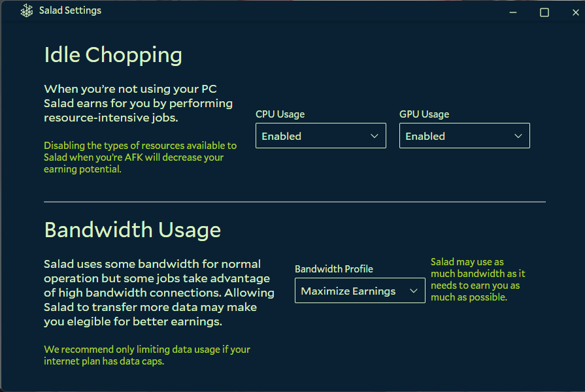Expand the Bandwidth Profile combo box
The width and height of the screenshot is (585, 392).
[359, 291]
